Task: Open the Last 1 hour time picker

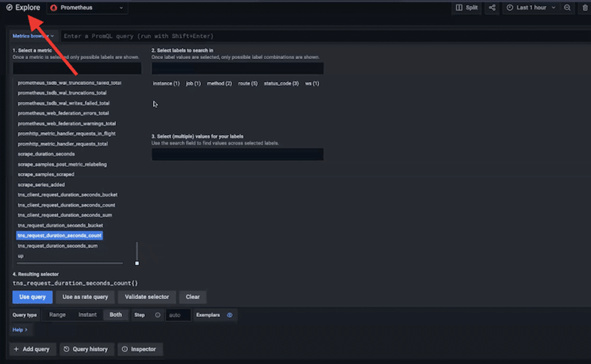Action: (531, 8)
